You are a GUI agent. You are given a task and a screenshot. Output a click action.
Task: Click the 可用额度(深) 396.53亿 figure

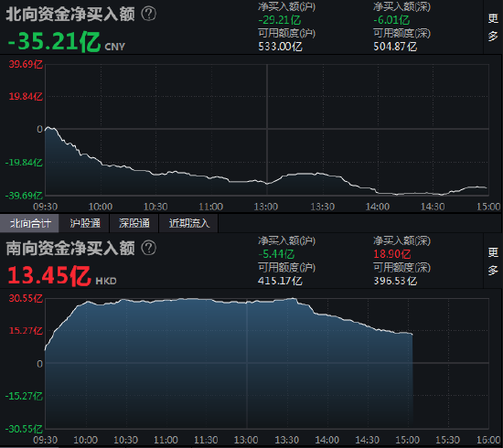pos(395,281)
